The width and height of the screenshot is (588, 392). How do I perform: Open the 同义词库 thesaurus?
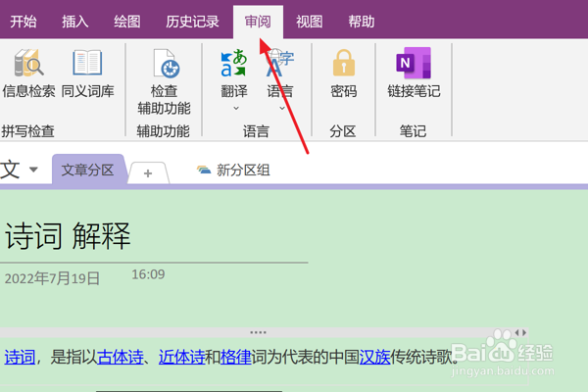pyautogui.click(x=87, y=73)
